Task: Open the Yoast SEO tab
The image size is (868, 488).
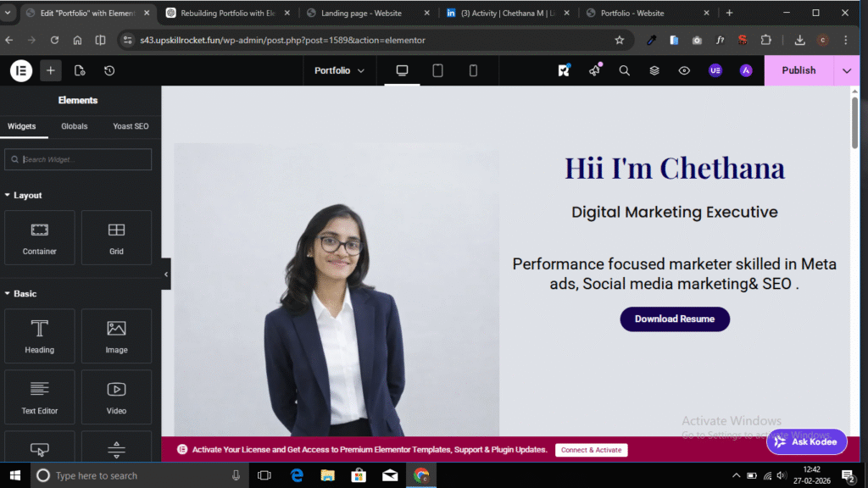Action: 131,126
